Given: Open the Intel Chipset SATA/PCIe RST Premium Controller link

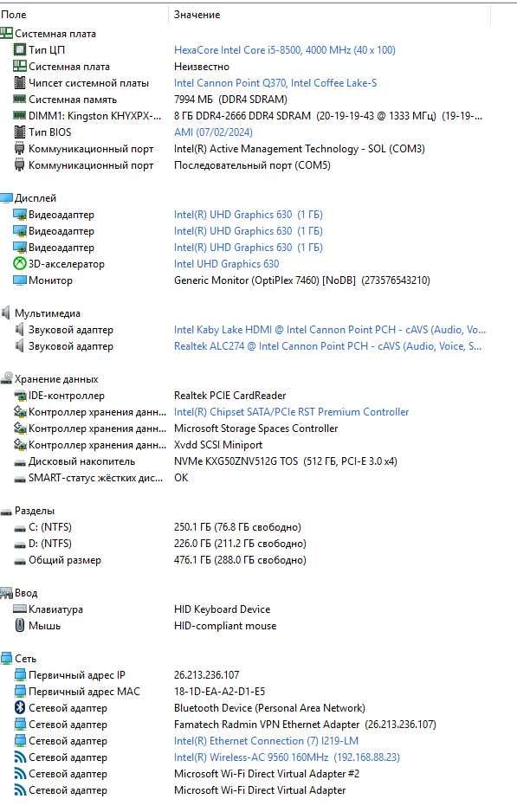Looking at the screenshot, I should 291,412.
